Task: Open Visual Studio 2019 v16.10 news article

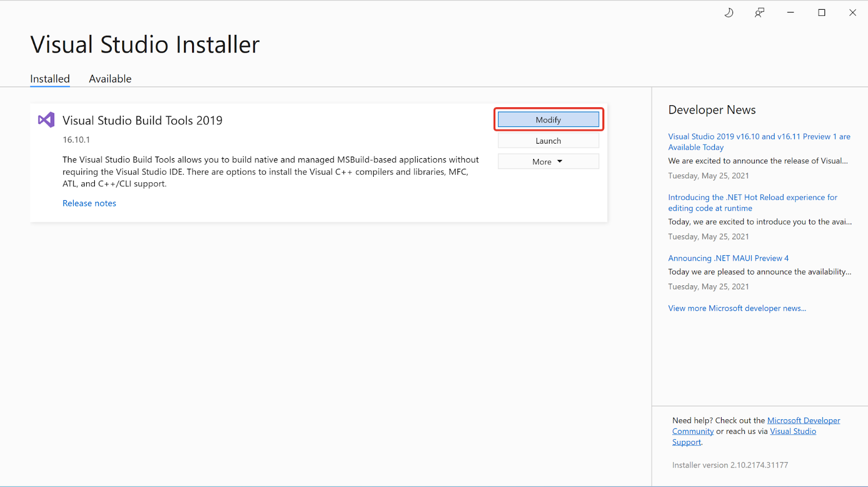Action: 759,142
